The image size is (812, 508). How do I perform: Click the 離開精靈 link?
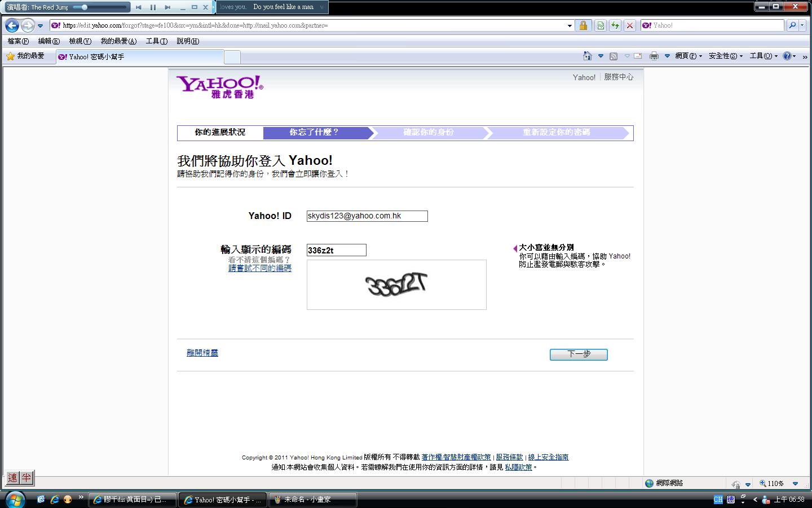click(202, 353)
